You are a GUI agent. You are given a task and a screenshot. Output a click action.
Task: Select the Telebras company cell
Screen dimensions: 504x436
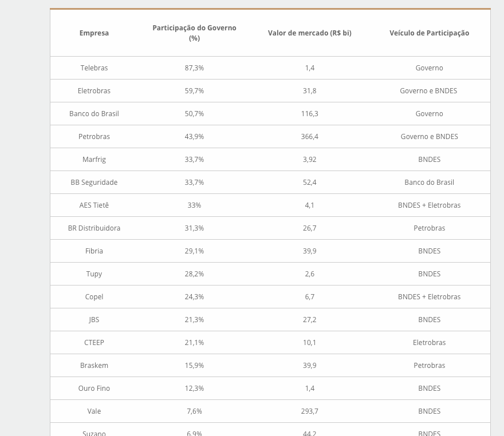point(94,68)
